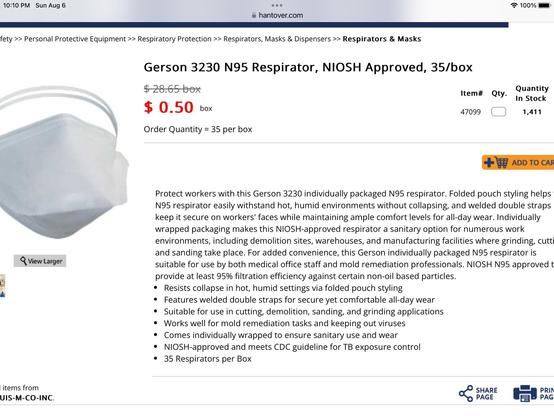Click the Add to Cart button
Viewport: 554px width, 416px height.
(x=518, y=162)
